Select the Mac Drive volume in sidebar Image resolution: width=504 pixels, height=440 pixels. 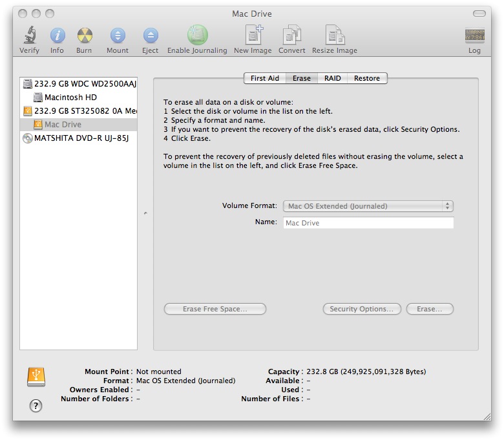point(78,125)
